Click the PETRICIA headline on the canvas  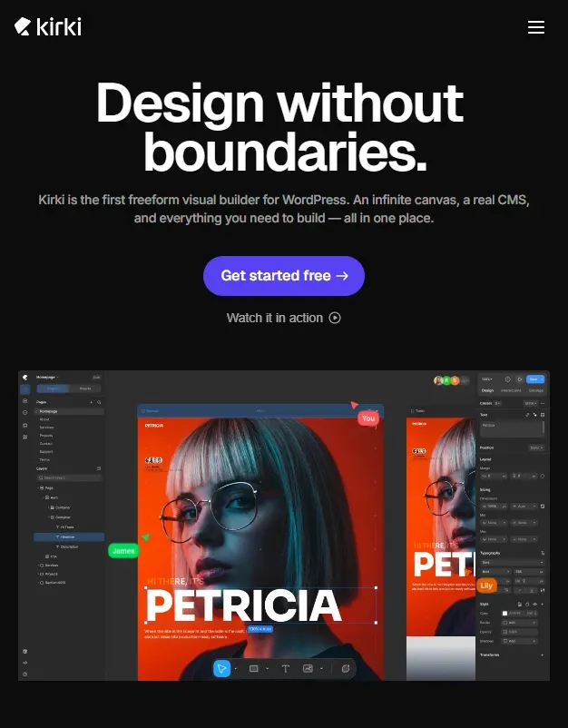pyautogui.click(x=244, y=605)
